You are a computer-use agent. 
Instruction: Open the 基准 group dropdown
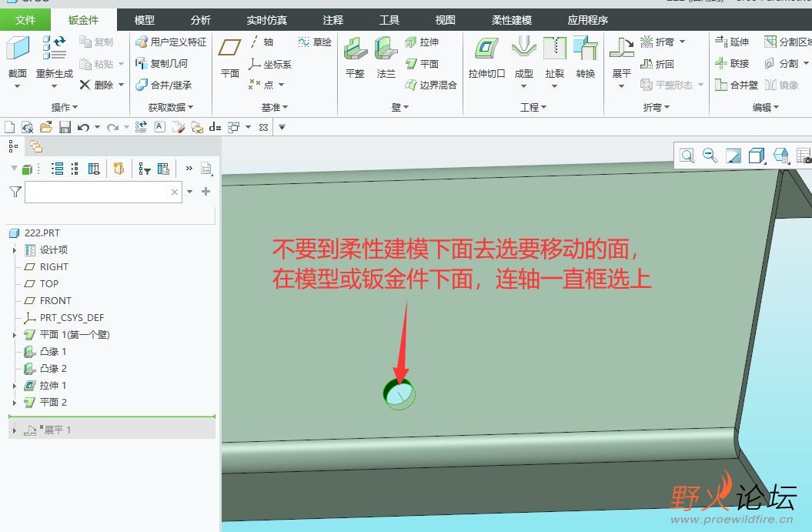coord(275,107)
